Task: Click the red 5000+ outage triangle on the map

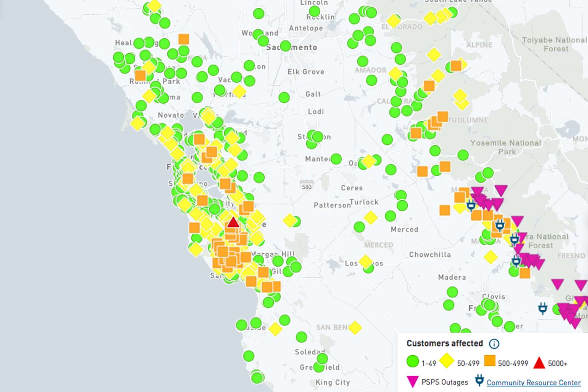Action: point(233,222)
